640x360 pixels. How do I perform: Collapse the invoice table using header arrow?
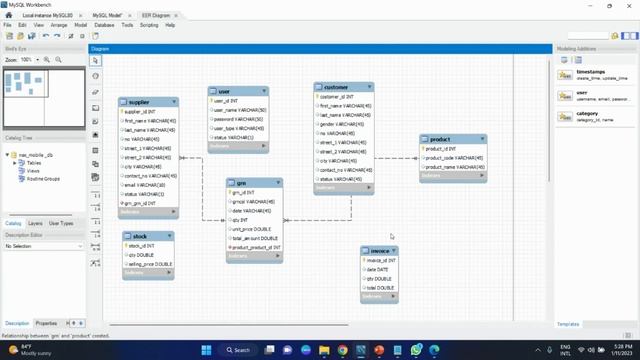(x=394, y=251)
